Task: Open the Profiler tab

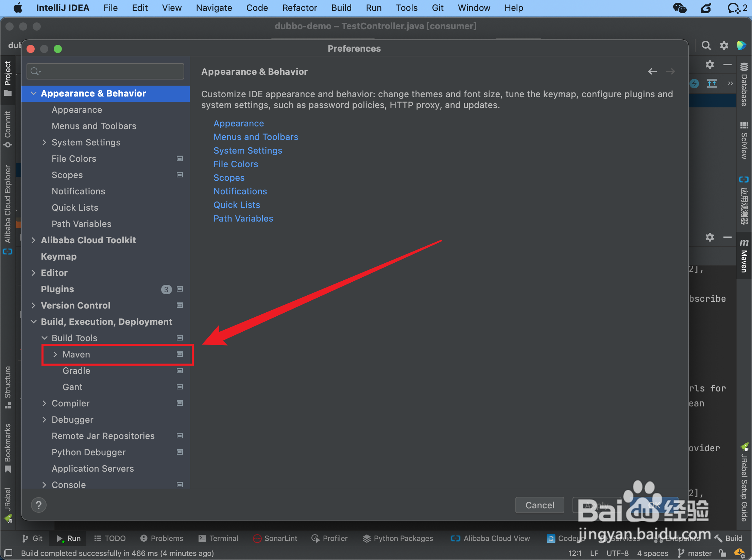Action: tap(329, 538)
